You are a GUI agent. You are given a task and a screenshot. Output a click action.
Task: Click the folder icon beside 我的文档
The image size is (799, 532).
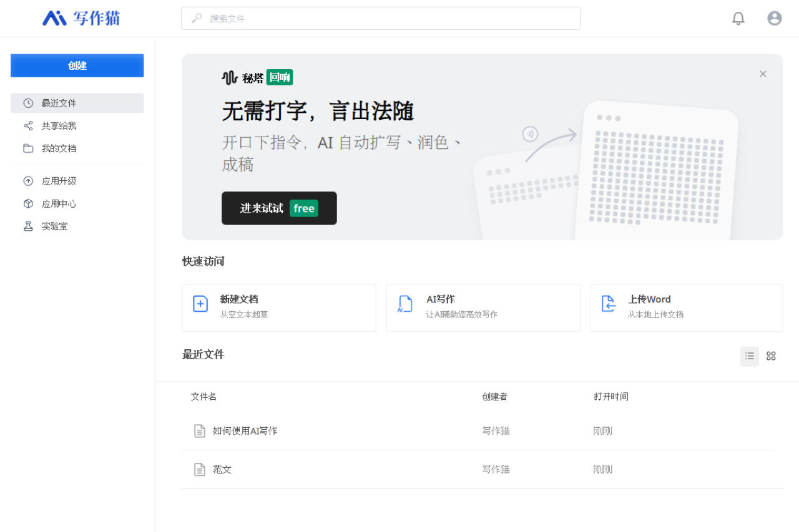[28, 148]
